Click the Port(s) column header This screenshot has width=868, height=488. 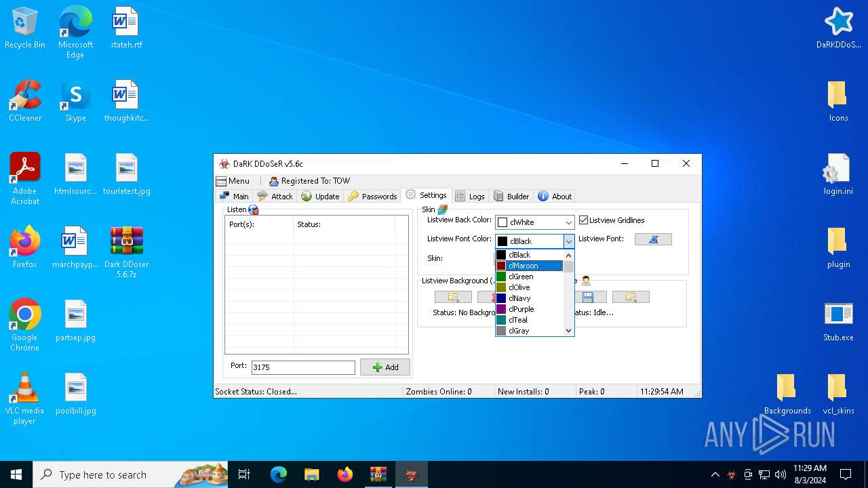pos(260,224)
